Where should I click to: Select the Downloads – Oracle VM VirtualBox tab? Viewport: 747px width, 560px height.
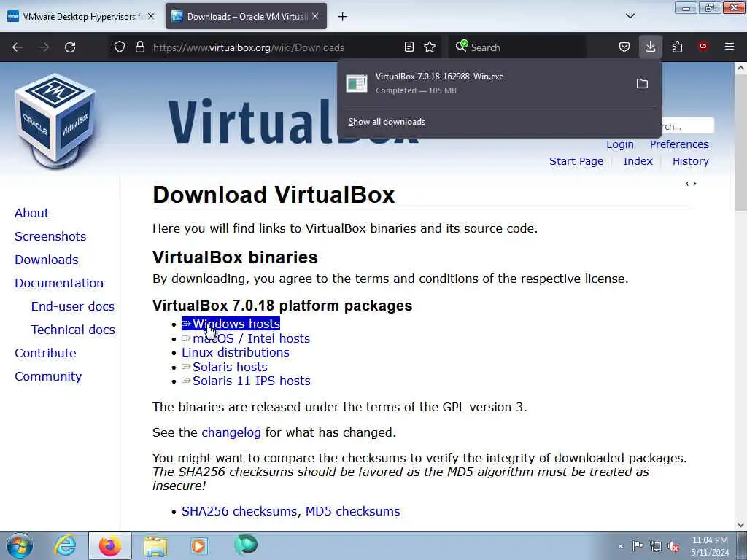pos(246,16)
